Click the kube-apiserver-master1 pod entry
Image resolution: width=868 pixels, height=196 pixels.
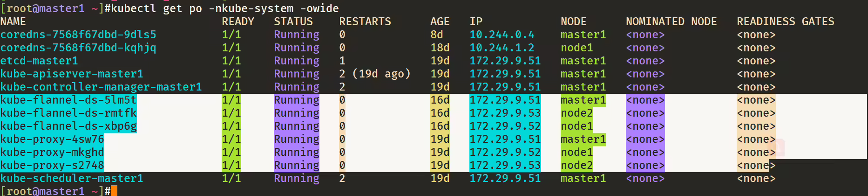point(72,74)
